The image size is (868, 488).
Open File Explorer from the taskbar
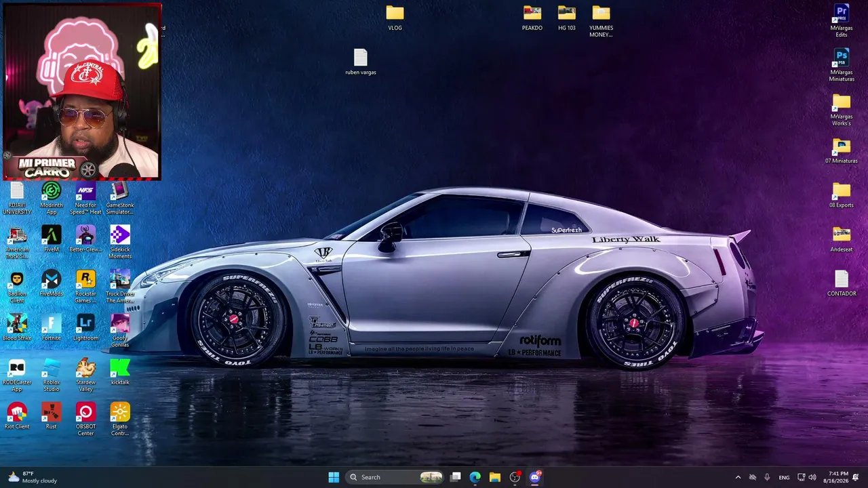point(495,477)
